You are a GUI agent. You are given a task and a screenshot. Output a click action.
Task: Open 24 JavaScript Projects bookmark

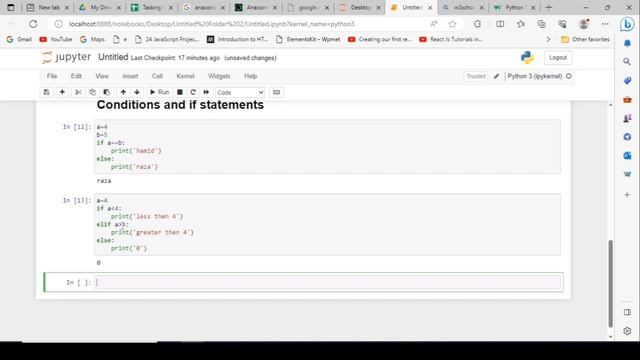(x=167, y=40)
